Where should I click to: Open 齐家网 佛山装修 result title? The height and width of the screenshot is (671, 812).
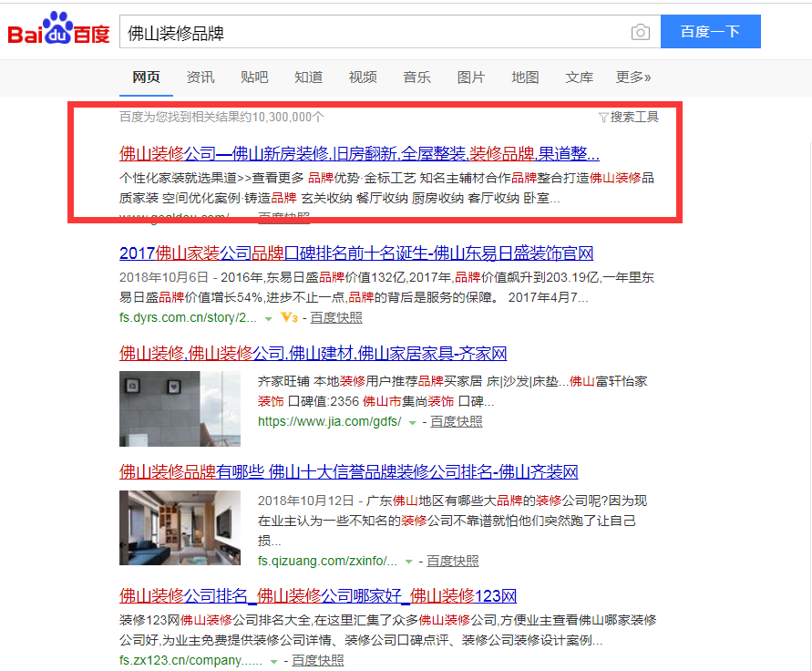coord(313,354)
